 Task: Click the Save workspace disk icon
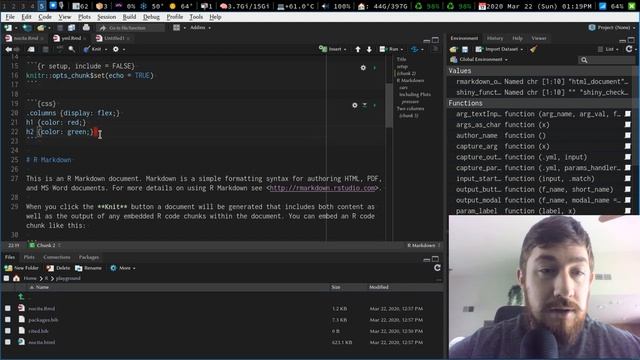pos(464,49)
